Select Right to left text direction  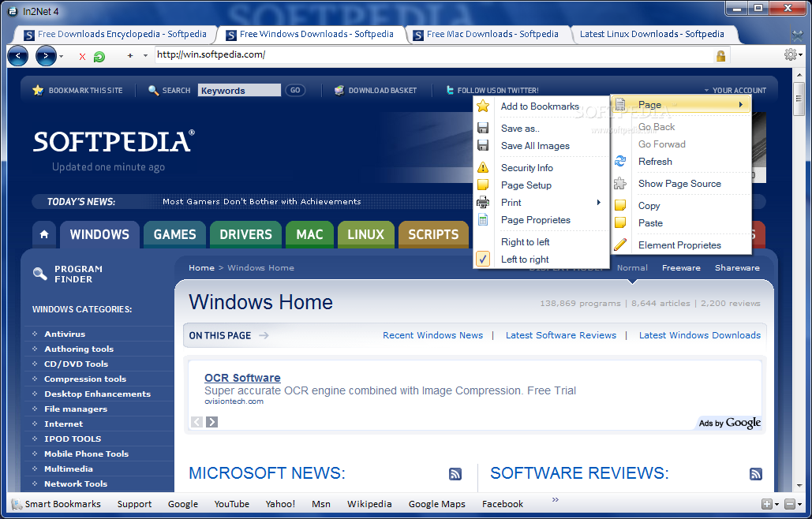541,241
